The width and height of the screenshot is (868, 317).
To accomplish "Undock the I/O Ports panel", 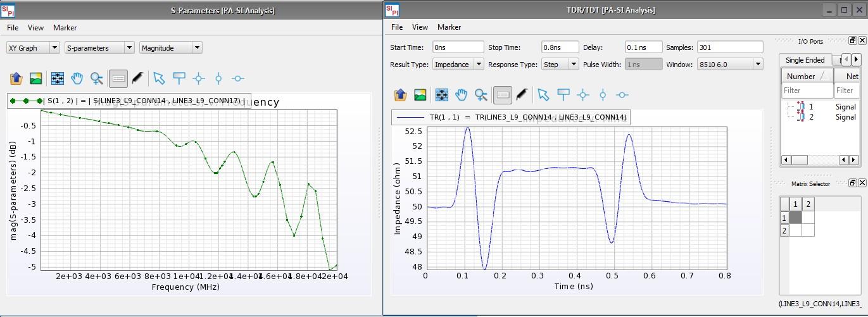I will [852, 40].
